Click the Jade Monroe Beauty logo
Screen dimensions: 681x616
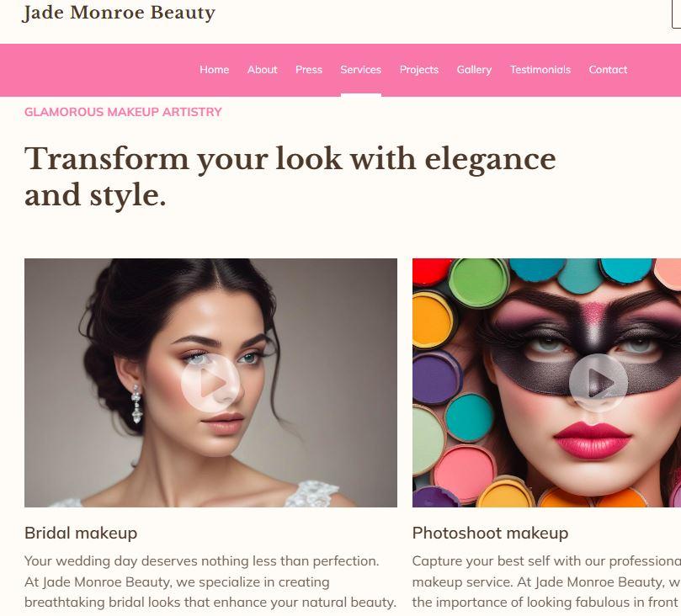coord(119,13)
